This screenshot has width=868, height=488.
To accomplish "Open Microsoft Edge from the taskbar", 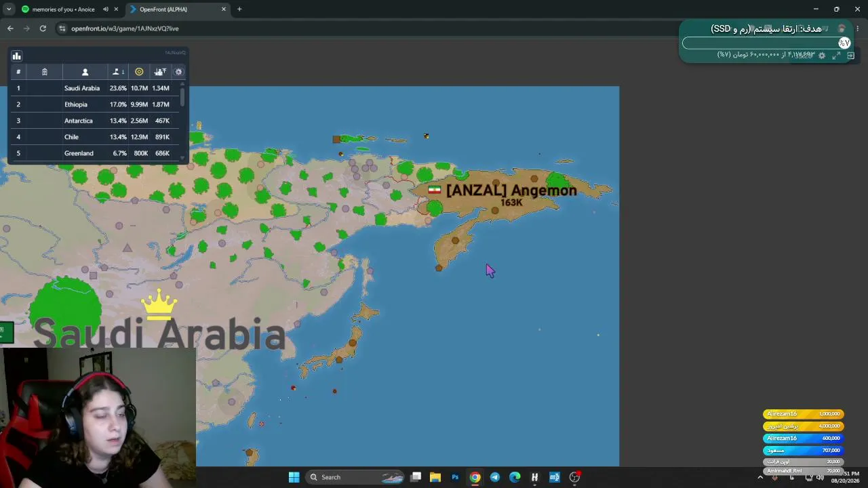I will pos(515,477).
